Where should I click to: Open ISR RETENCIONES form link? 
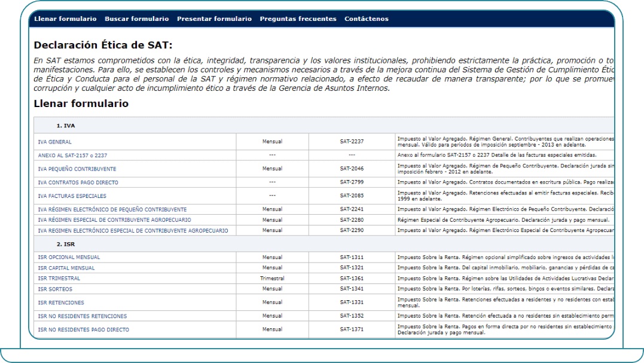coord(61,303)
